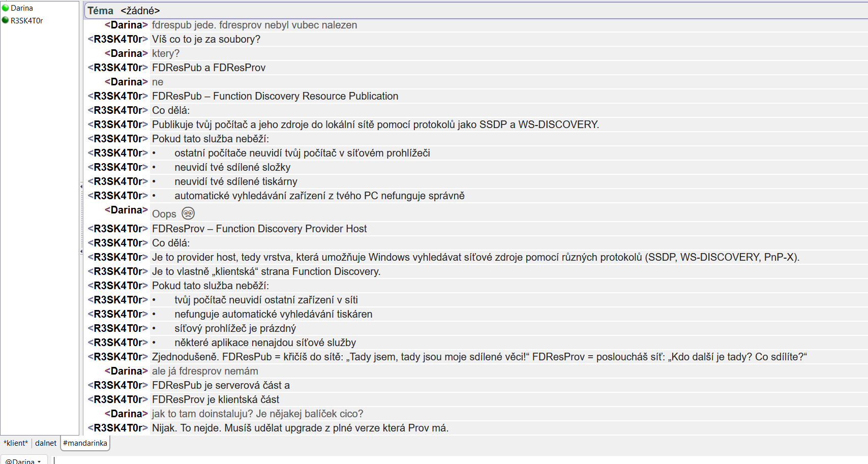Switch to the dalnet network tab
Viewport: 868px width, 464px height.
[46, 443]
